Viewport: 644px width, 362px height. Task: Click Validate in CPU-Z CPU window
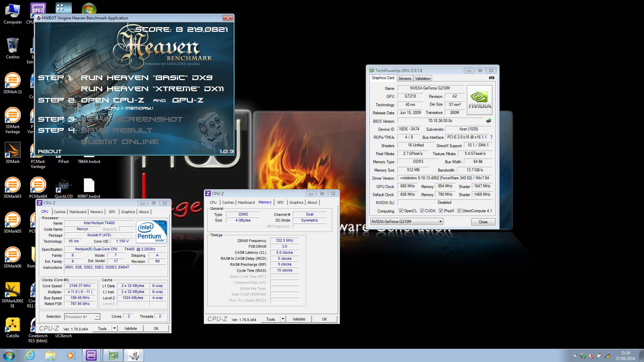click(x=130, y=328)
